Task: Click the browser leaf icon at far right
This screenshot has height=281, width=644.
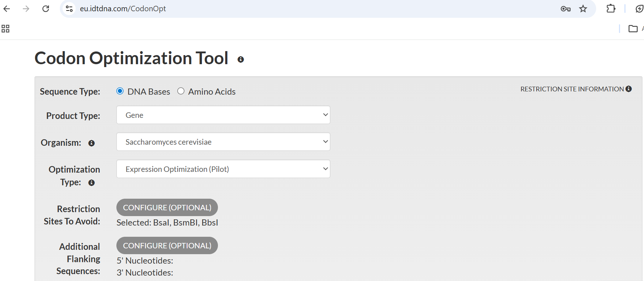Action: (x=640, y=9)
